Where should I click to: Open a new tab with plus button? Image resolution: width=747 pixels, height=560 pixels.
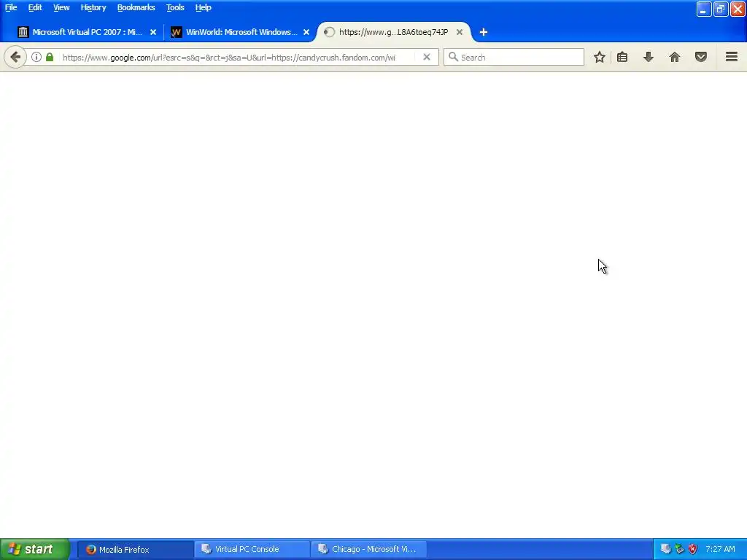point(483,32)
